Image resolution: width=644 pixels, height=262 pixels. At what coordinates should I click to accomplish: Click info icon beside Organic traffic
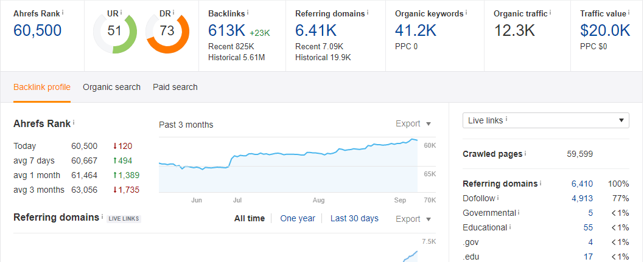coord(551,12)
